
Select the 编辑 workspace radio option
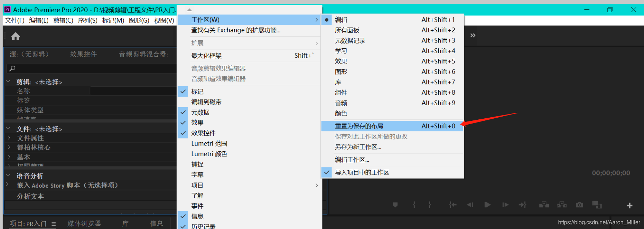point(327,20)
